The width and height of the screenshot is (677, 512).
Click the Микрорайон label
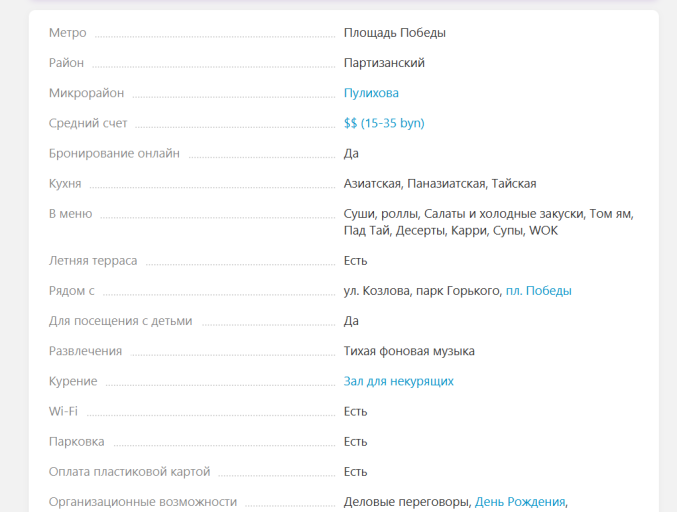pyautogui.click(x=86, y=93)
